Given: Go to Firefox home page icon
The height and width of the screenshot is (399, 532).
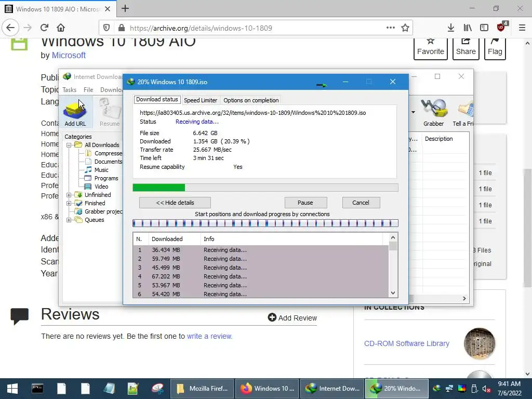Looking at the screenshot, I should 61,28.
